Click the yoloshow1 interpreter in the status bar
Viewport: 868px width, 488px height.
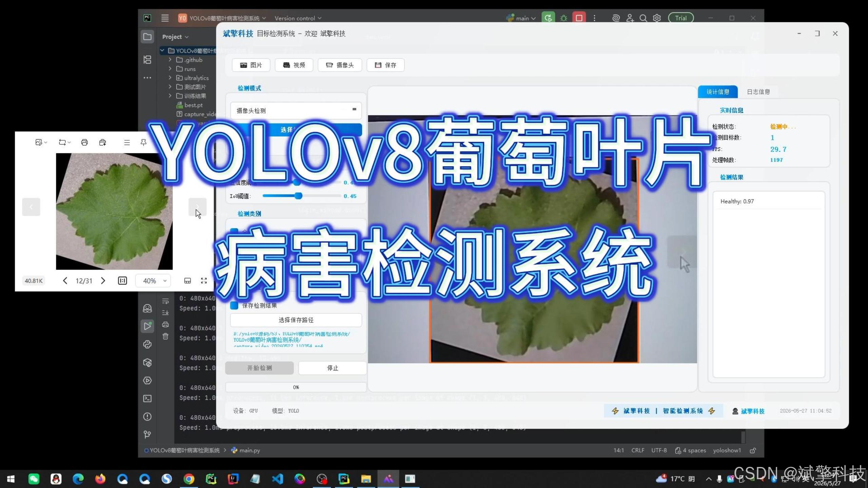727,450
